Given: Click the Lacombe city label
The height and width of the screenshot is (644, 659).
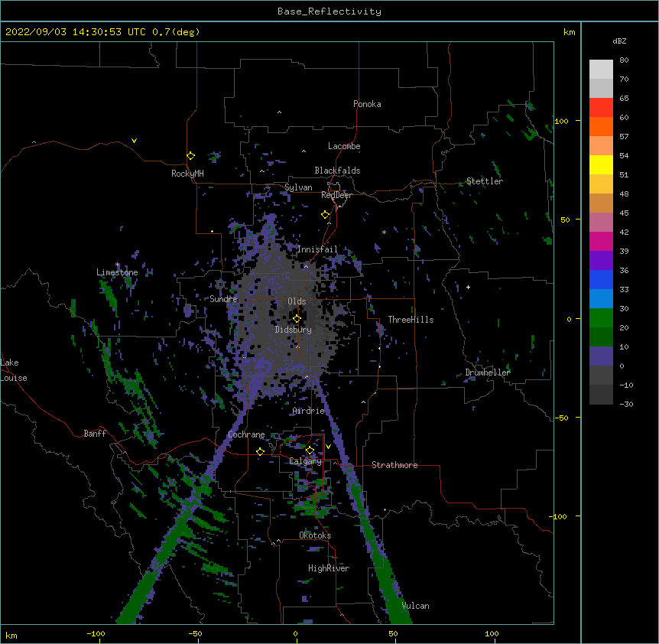Looking at the screenshot, I should pyautogui.click(x=344, y=146).
